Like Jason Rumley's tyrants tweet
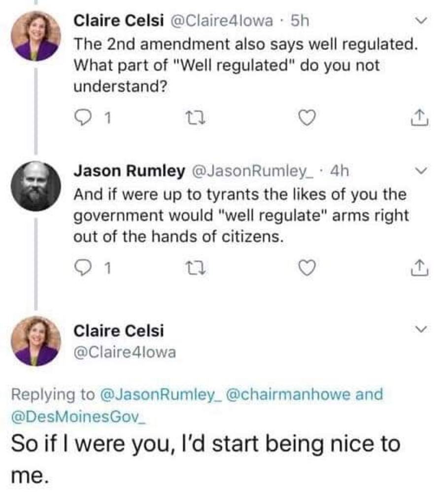 point(306,267)
